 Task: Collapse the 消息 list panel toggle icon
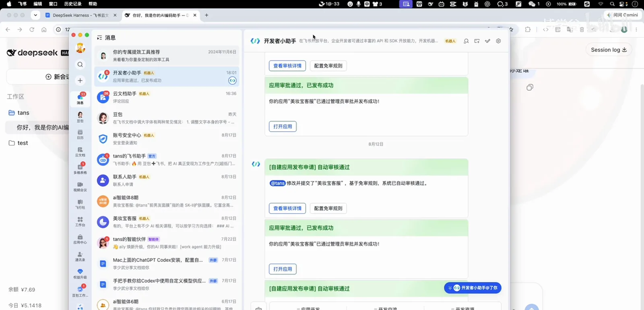[x=99, y=37]
